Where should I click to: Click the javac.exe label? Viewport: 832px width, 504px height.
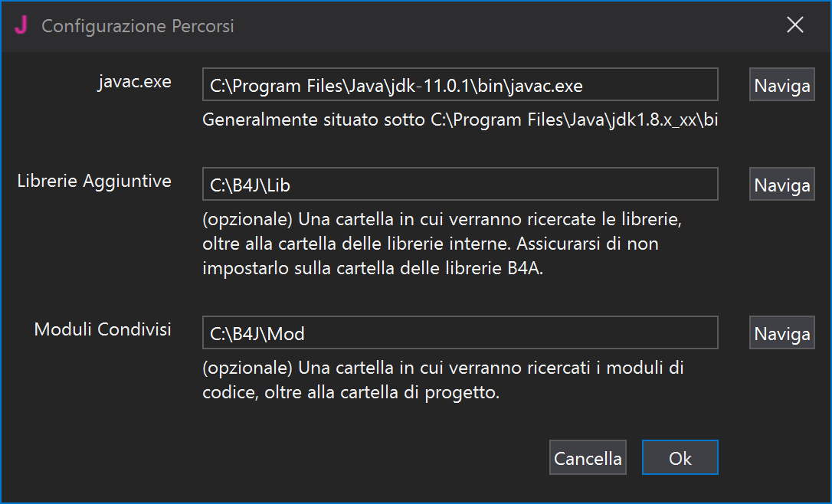[135, 82]
